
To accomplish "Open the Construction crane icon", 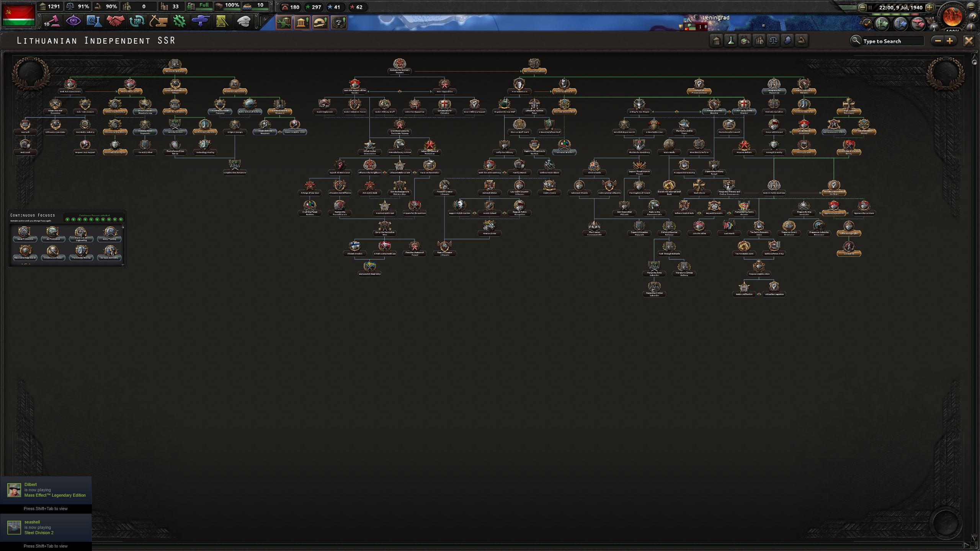I will click(158, 21).
